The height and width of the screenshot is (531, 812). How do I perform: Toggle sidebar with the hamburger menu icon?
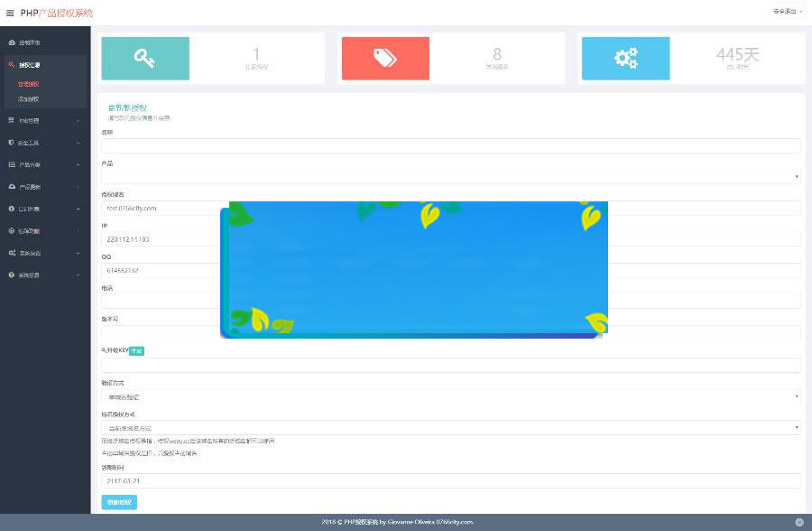coord(10,13)
